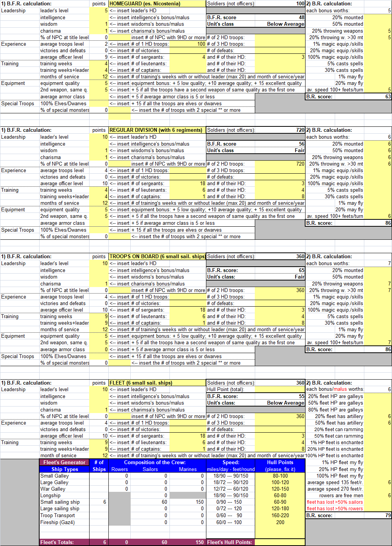Select the 'TROOPS ON BOARD (6 small sail. ships)' cell
The image size is (392, 546).
click(157, 257)
